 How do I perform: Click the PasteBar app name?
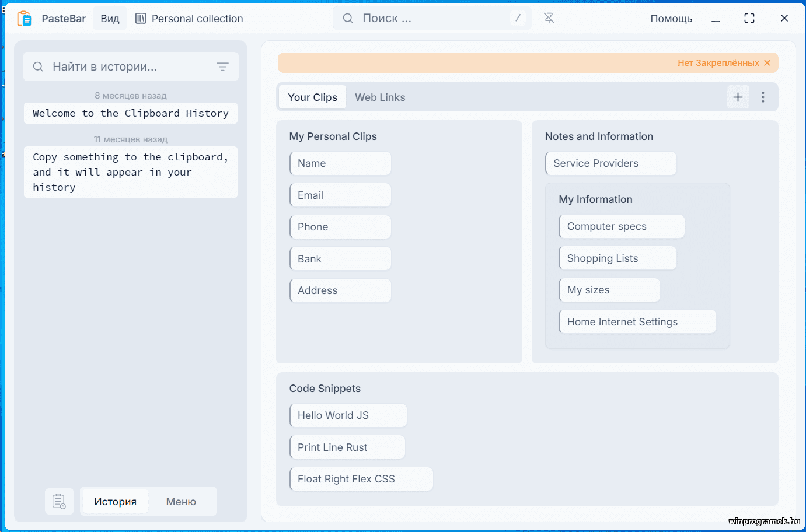[64, 19]
